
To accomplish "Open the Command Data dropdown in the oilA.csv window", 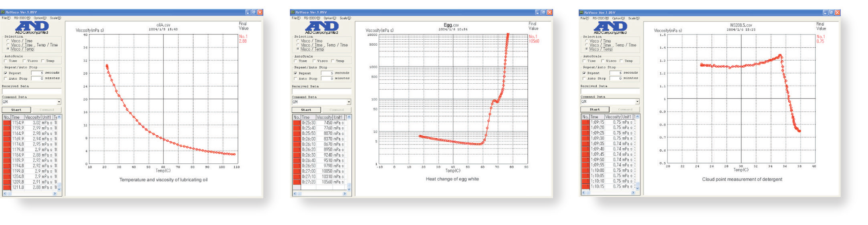I will tap(59, 102).
